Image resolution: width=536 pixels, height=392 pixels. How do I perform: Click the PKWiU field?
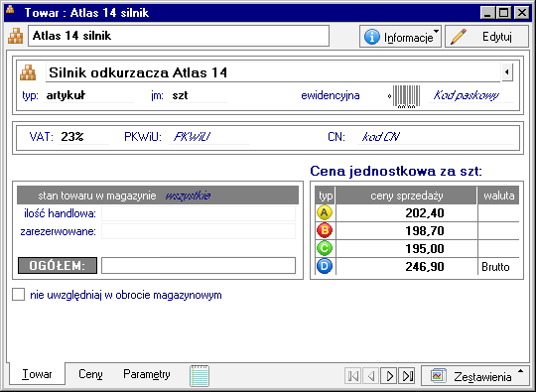(x=209, y=137)
